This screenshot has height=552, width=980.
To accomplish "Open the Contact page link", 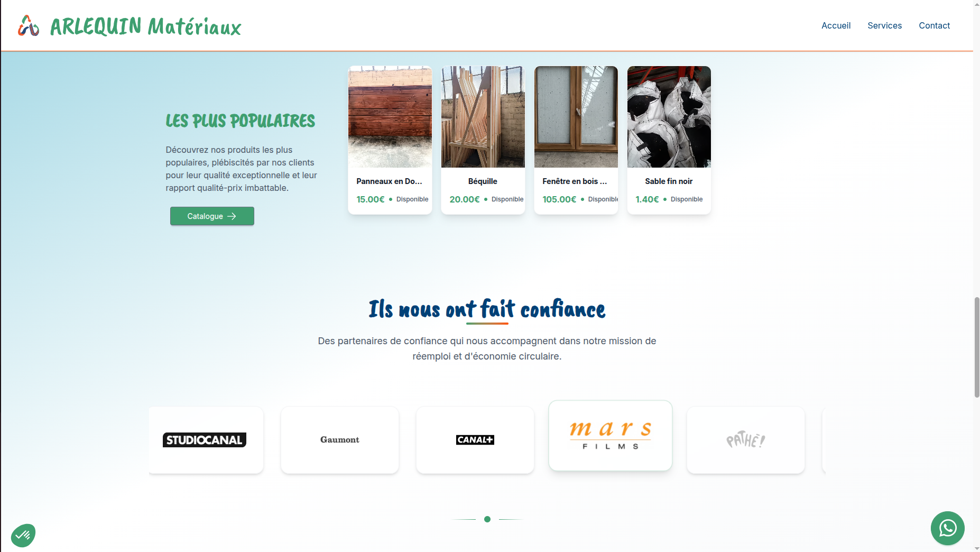I will pyautogui.click(x=934, y=25).
